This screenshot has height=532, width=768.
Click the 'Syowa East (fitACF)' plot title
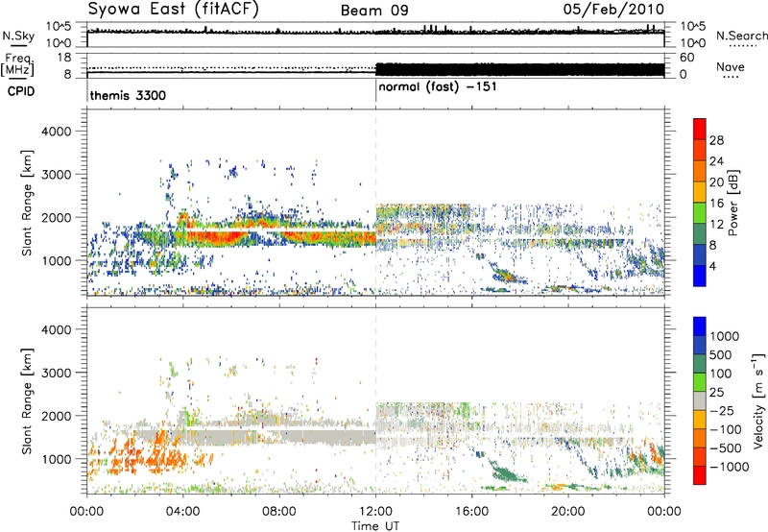pos(174,10)
